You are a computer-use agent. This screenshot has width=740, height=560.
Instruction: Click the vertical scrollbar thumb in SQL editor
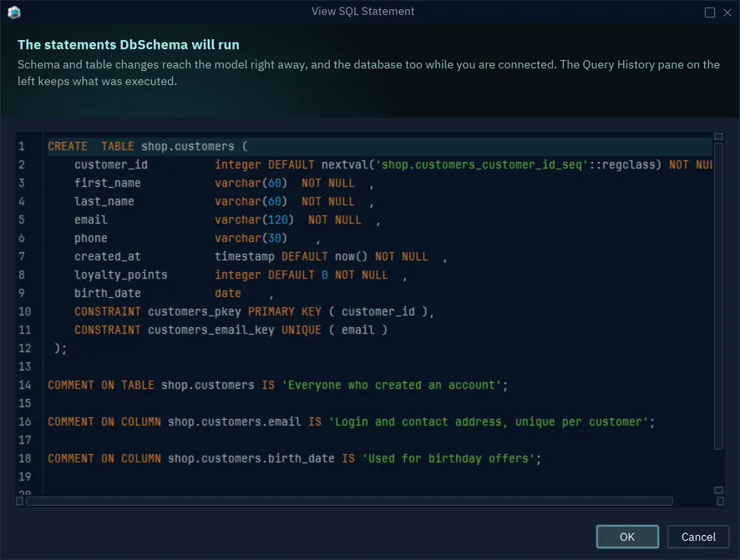[719, 296]
